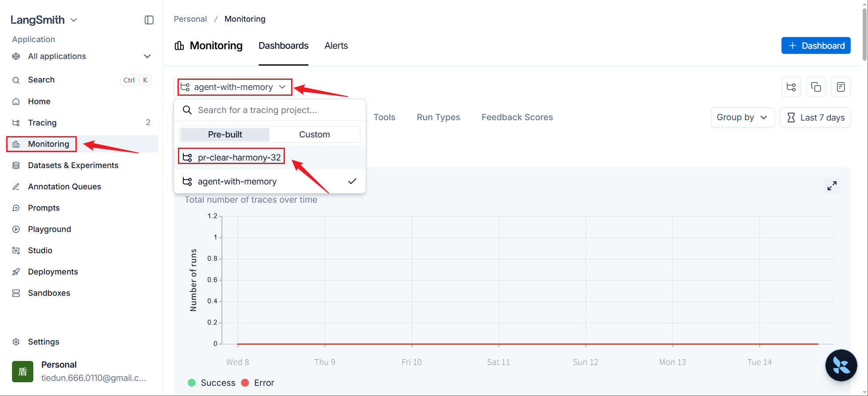The height and width of the screenshot is (396, 868).
Task: Toggle Success series in chart legend
Action: coord(211,383)
